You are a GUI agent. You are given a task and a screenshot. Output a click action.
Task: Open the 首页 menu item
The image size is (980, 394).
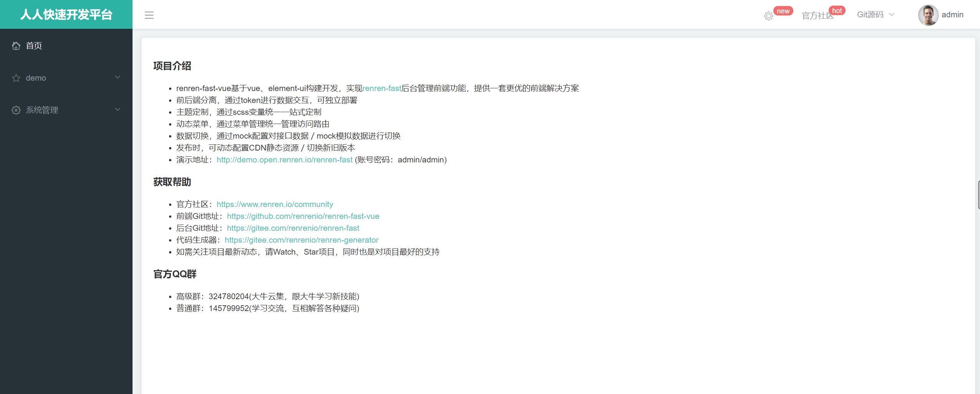point(34,45)
